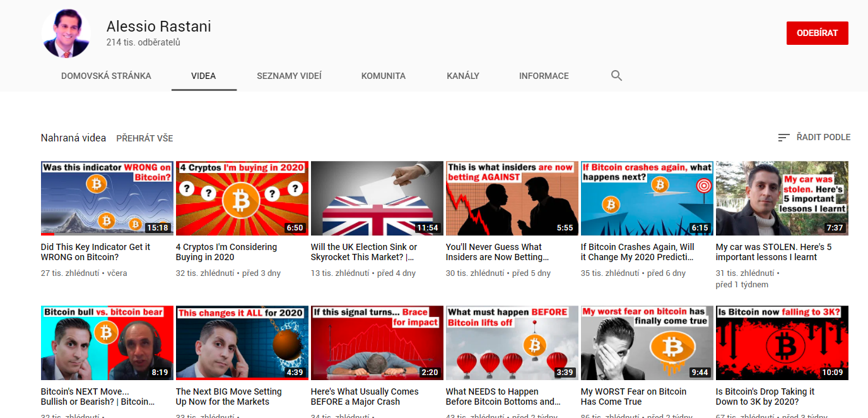Click PŘEHRÁT VŠE to play all

coord(144,138)
